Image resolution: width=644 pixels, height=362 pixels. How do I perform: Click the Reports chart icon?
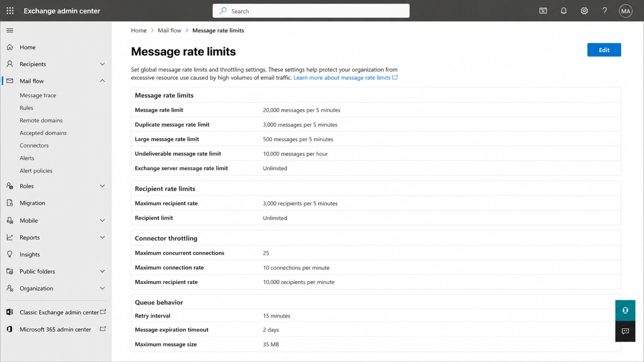tap(10, 237)
